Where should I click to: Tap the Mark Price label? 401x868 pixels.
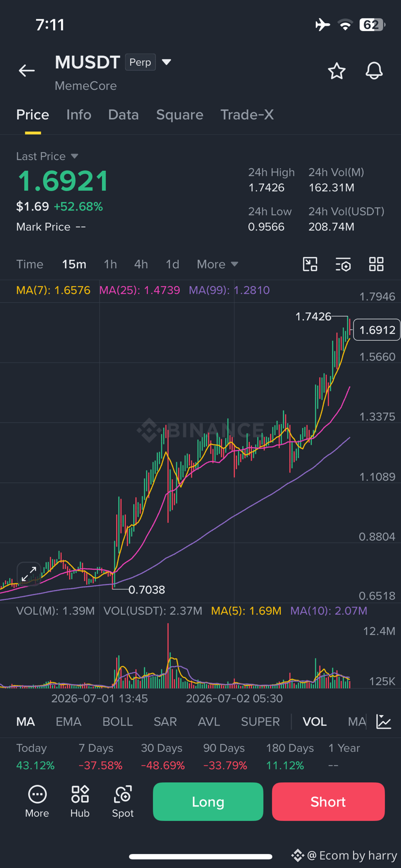coord(43,227)
